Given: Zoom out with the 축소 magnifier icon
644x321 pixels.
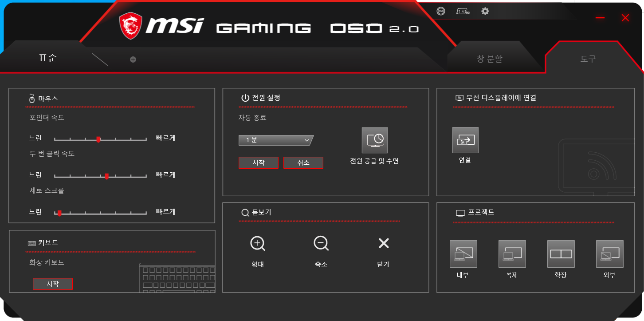Looking at the screenshot, I should click(321, 243).
